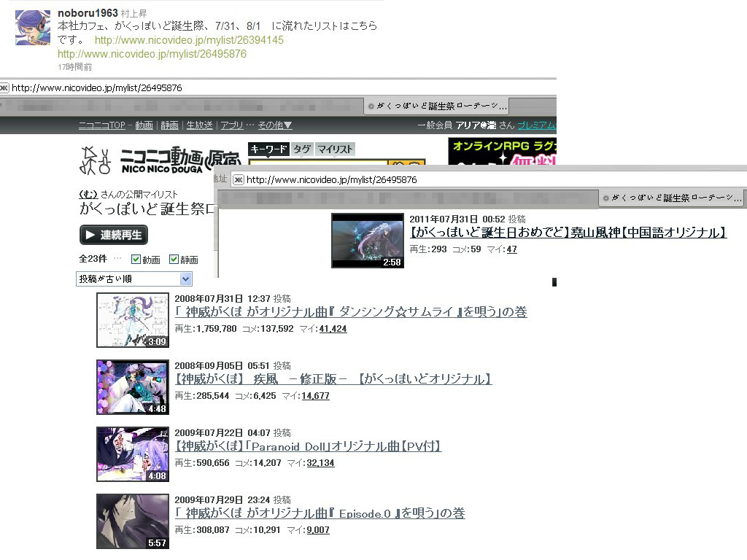
Task: Toggle 動画 filter checkbox
Action: [x=136, y=259]
